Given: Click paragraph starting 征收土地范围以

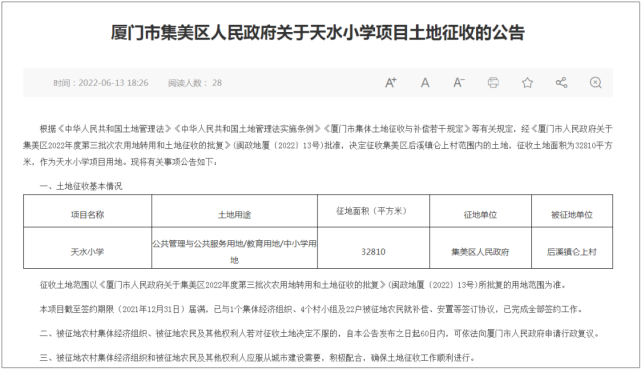Looking at the screenshot, I should [x=303, y=285].
